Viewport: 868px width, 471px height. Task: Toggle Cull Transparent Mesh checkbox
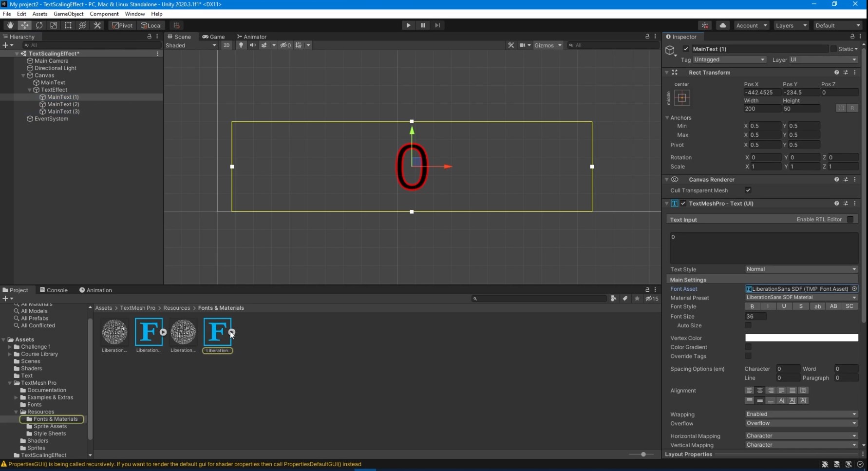(748, 190)
